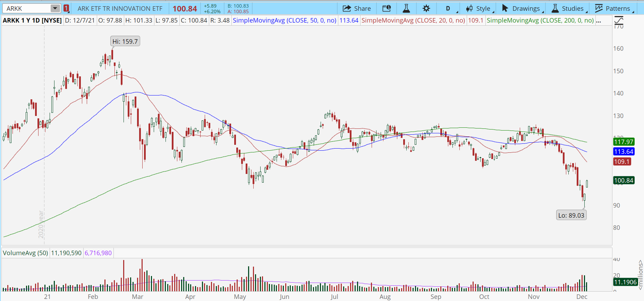Click the Mar label on time axis
This screenshot has width=644, height=301.
point(138,297)
